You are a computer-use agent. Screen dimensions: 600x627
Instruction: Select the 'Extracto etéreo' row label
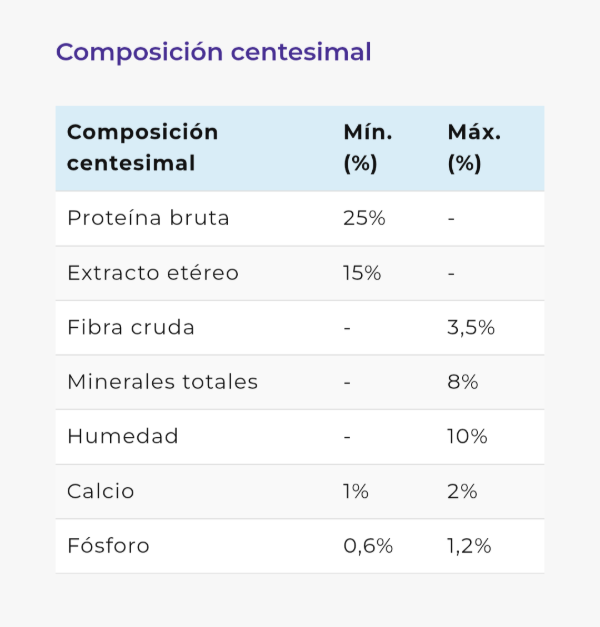click(x=153, y=273)
